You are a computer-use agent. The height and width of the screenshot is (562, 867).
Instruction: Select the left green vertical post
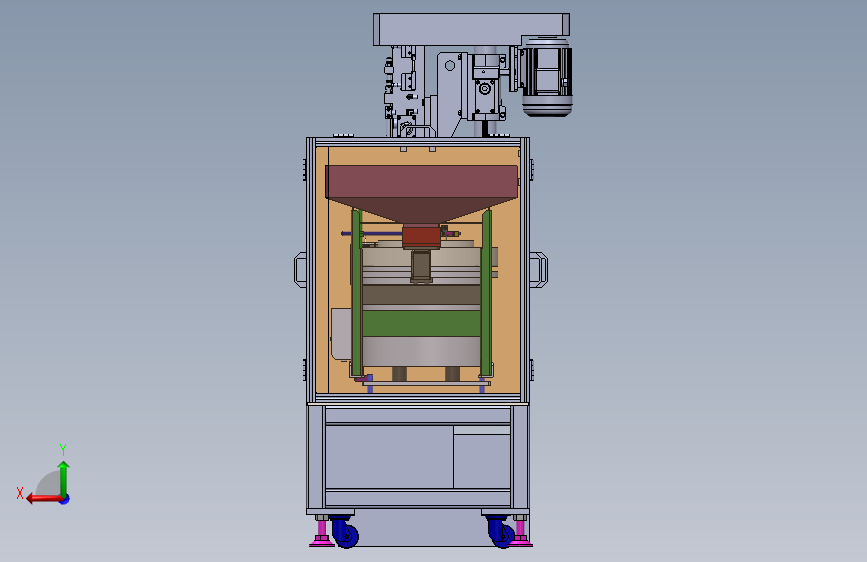click(357, 293)
